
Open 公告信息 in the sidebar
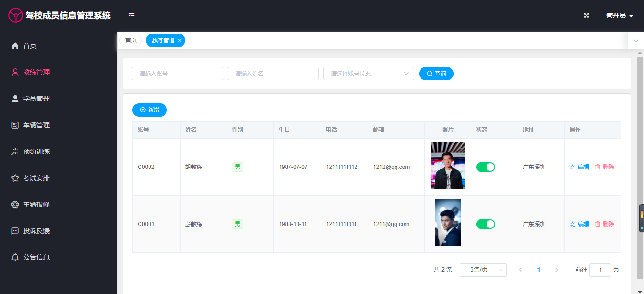coord(58,257)
